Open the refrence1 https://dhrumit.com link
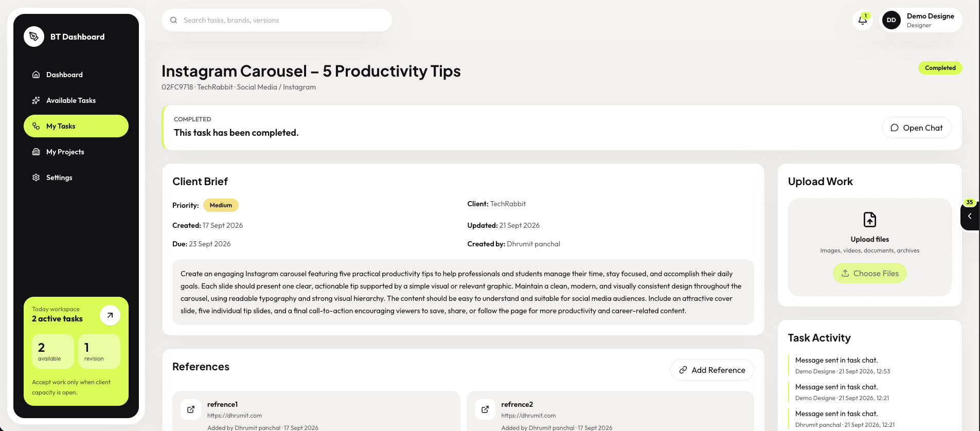980x431 pixels. [x=235, y=416]
